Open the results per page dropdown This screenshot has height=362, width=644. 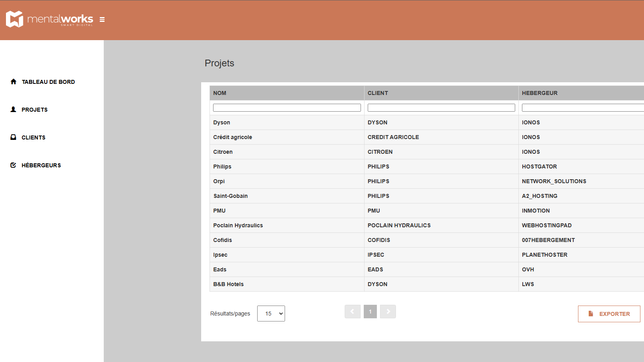[271, 314]
